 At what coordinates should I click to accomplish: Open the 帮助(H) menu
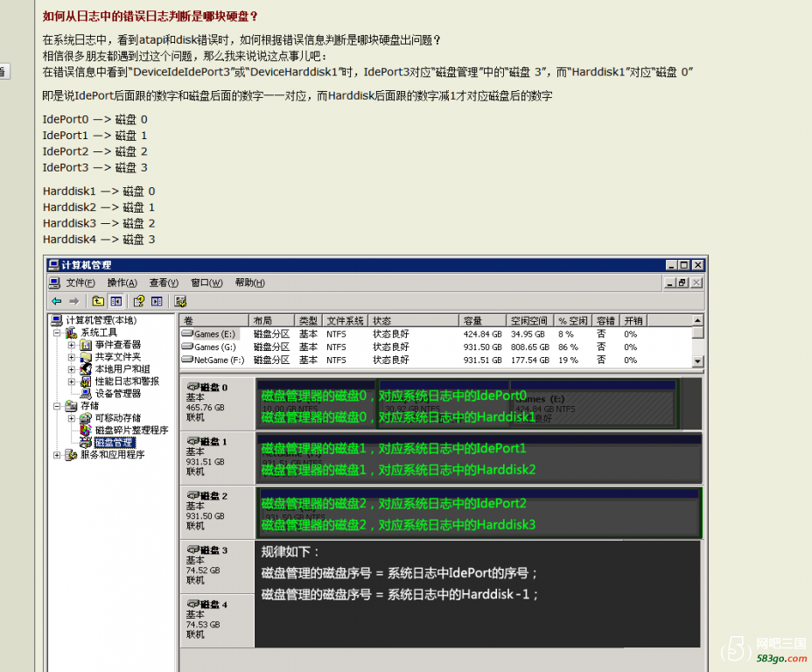249,283
